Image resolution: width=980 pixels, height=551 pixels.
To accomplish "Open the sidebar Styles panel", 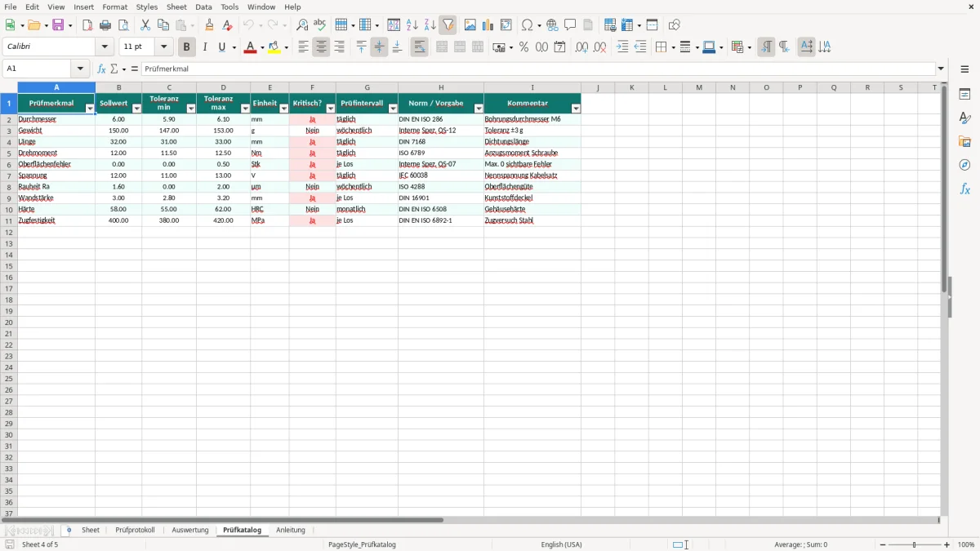I will [x=964, y=118].
